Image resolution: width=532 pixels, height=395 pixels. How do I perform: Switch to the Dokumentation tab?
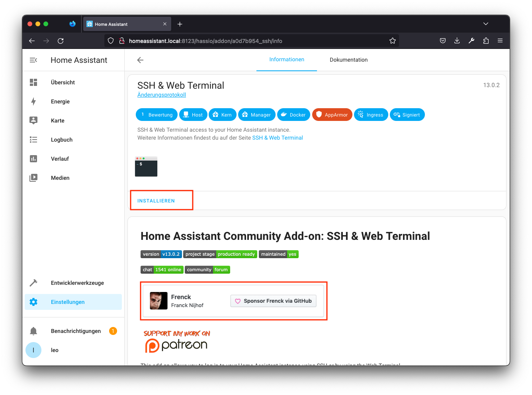tap(349, 60)
